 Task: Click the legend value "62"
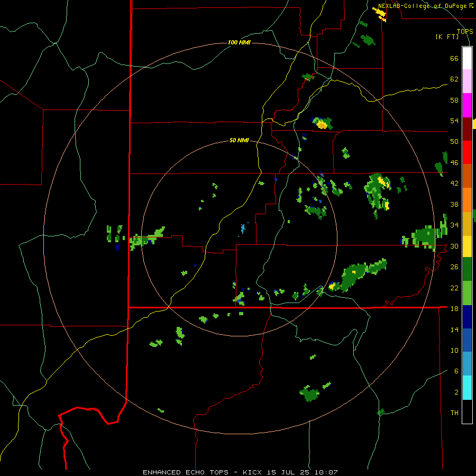pyautogui.click(x=454, y=79)
